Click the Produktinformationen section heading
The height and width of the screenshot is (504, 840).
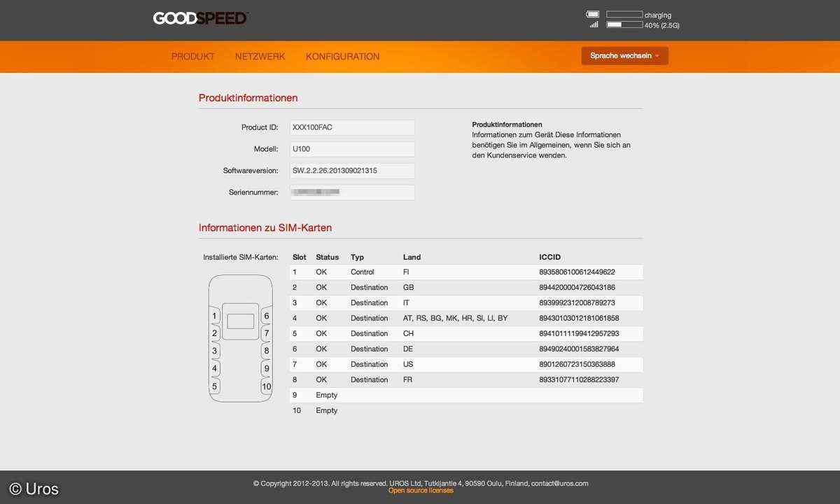tap(248, 98)
